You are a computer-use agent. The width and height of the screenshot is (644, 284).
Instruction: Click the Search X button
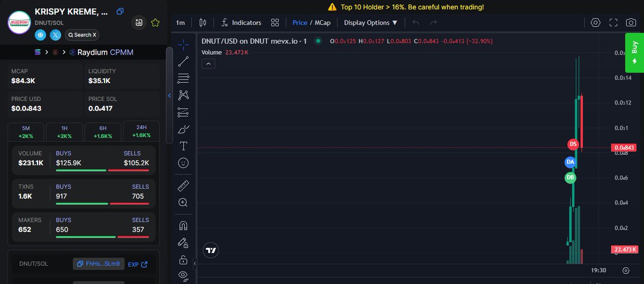[82, 35]
